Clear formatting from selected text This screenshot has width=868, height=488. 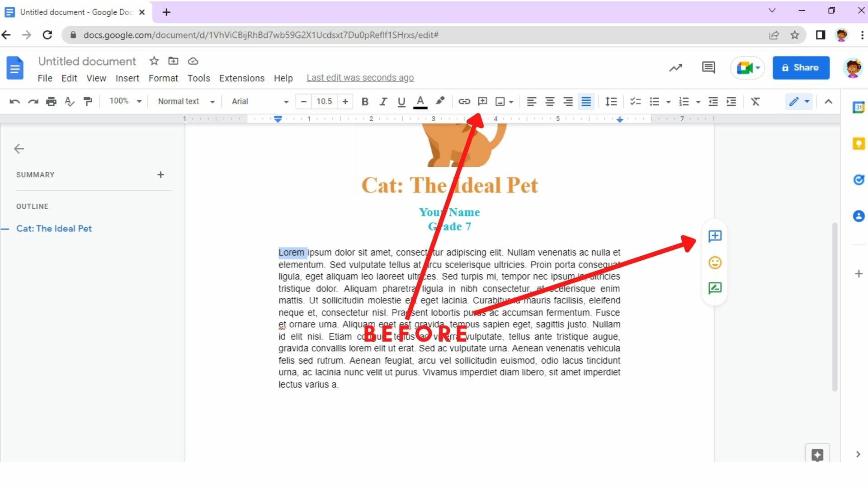[755, 102]
